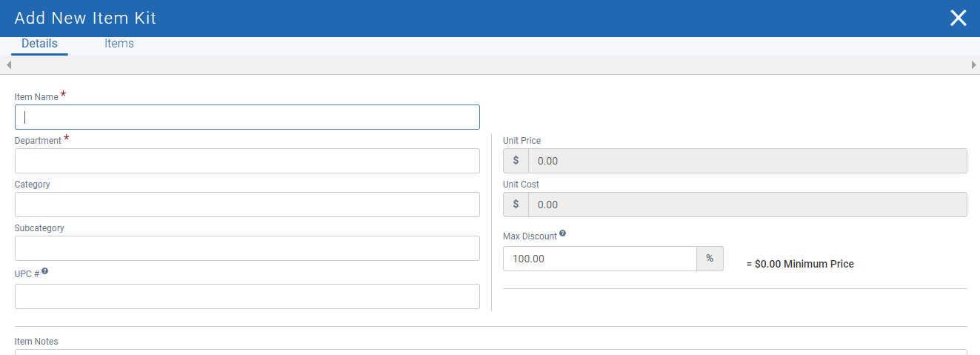Click the left scroll arrow below tabs

pyautogui.click(x=8, y=65)
